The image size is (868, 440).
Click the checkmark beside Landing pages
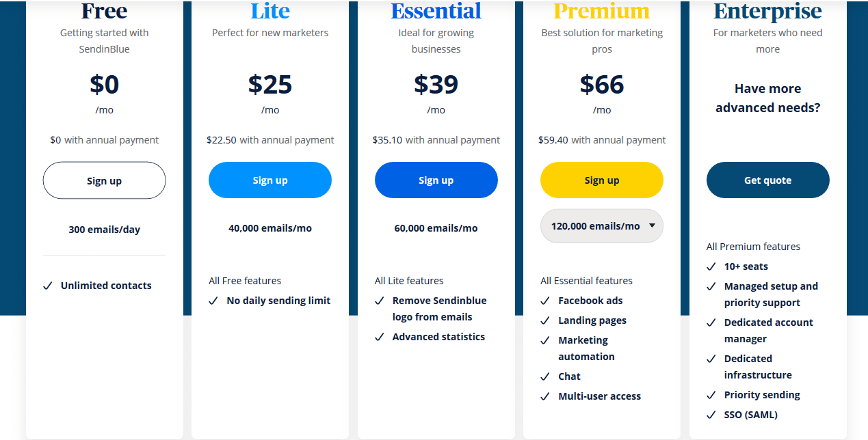click(x=545, y=321)
